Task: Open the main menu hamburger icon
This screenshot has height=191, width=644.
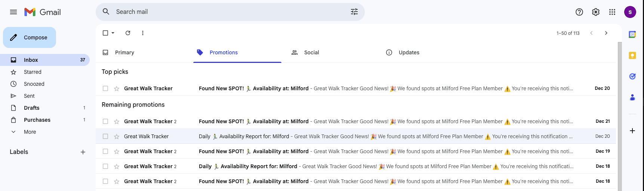Action: [13, 12]
